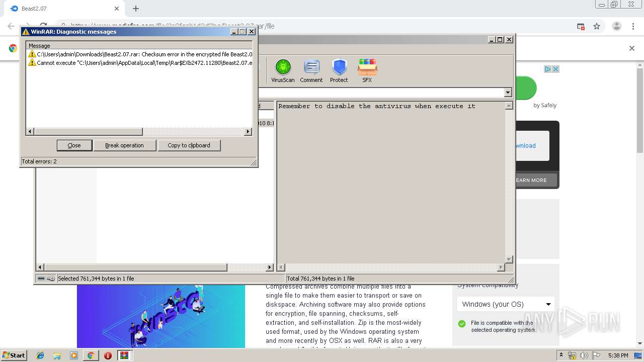Image resolution: width=644 pixels, height=362 pixels.
Task: Open the volume speaker icon in tray
Action: 584,355
